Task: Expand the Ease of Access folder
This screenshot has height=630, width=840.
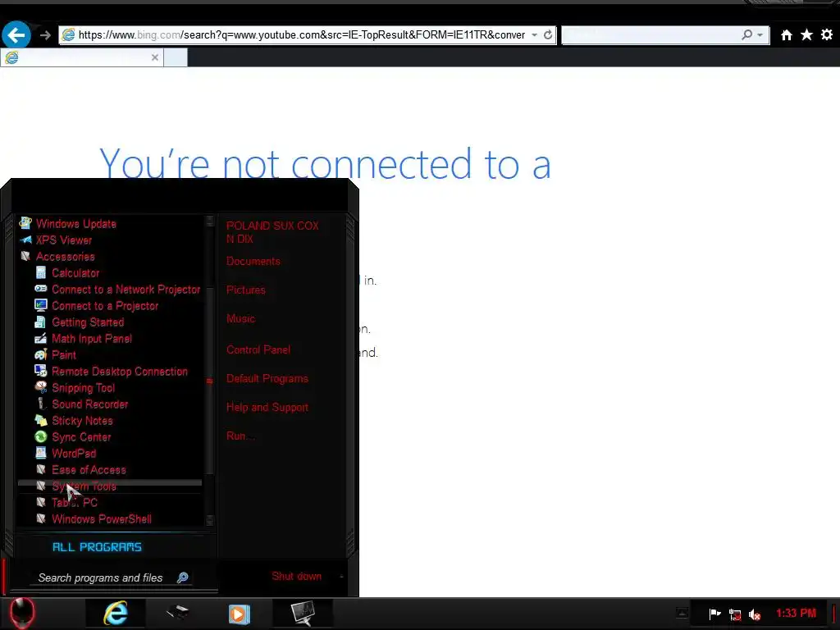Action: click(89, 470)
